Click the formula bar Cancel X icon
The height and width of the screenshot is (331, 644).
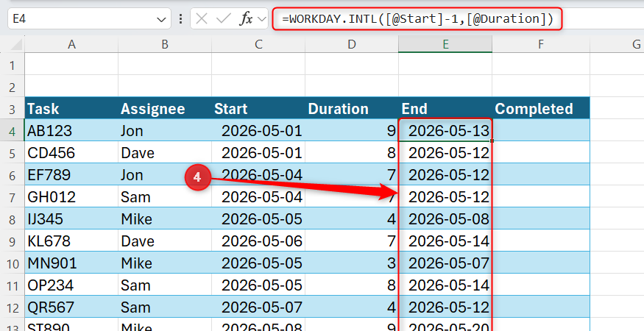[x=201, y=19]
